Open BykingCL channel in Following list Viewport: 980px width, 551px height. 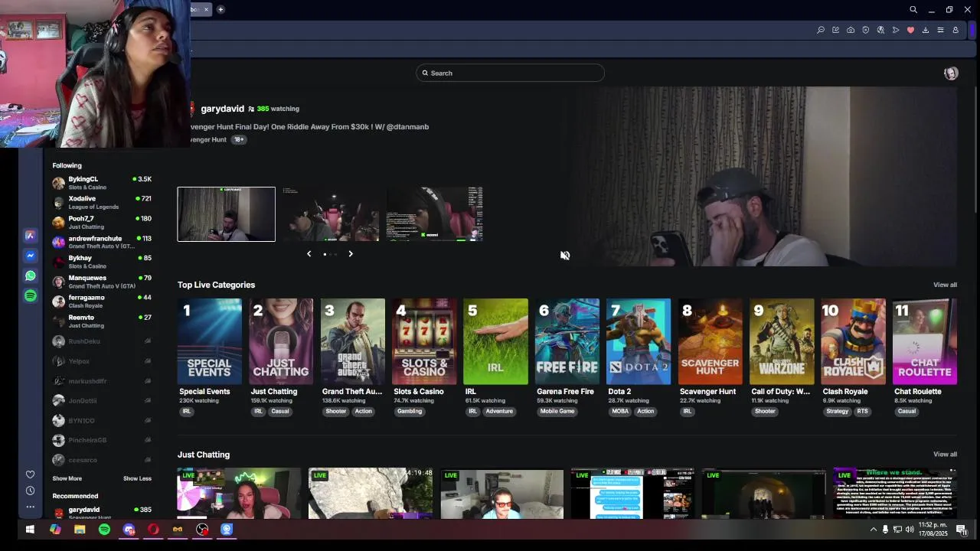click(102, 183)
